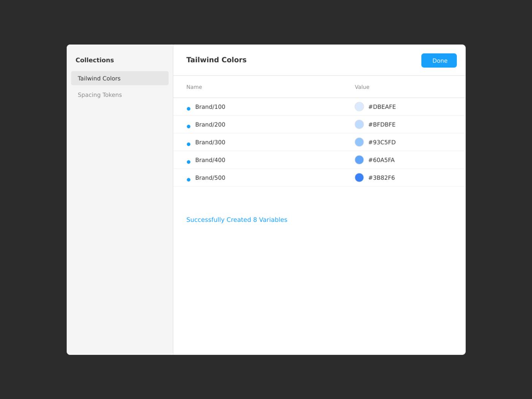The width and height of the screenshot is (532, 399).
Task: Click the Name column header
Action: coord(194,87)
